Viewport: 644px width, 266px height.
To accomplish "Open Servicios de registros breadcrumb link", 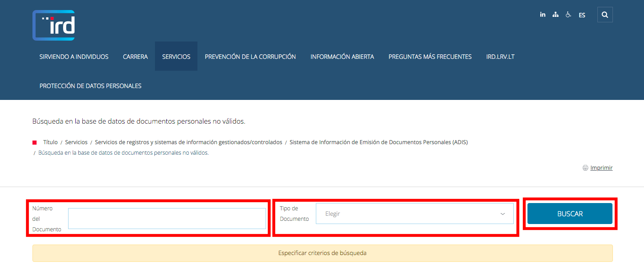I will tap(189, 142).
